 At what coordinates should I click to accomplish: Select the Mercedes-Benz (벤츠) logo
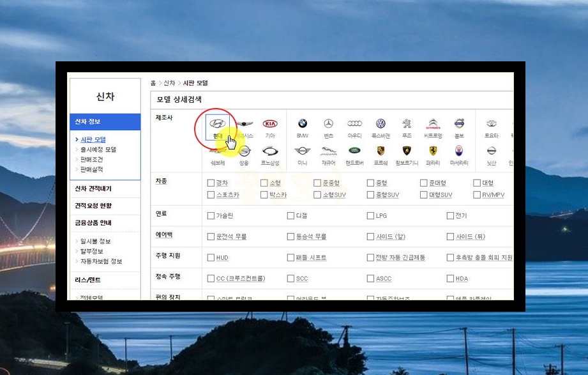(329, 123)
